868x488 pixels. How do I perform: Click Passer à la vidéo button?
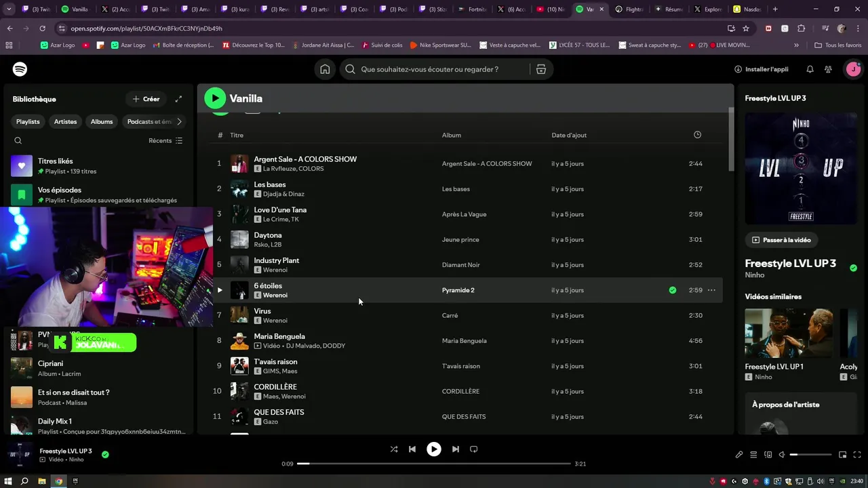[781, 240]
